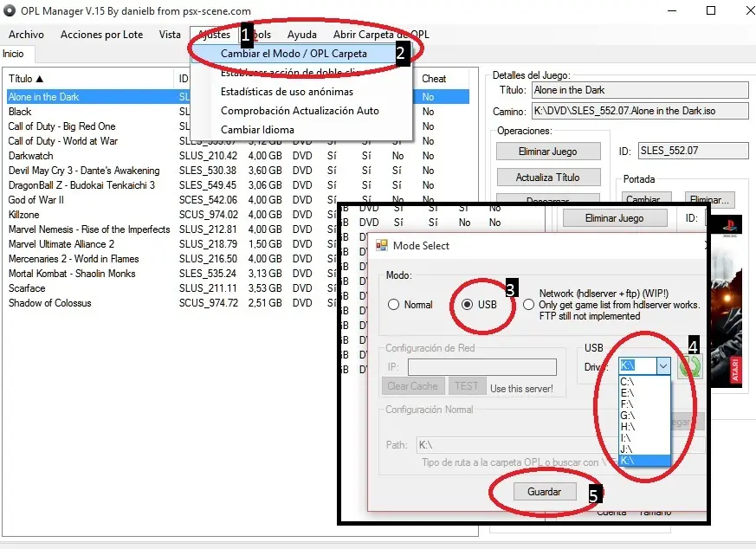Open the Acciones por Lote menu
The width and height of the screenshot is (756, 549).
pyautogui.click(x=101, y=35)
